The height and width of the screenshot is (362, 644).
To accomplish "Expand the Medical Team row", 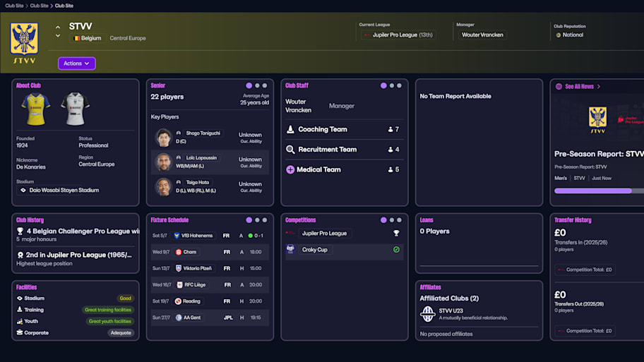I will 344,169.
